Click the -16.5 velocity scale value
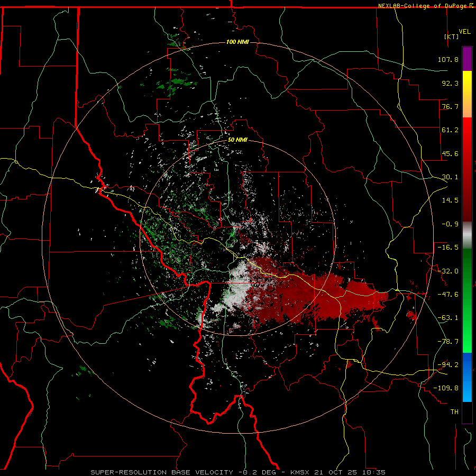 tap(448, 248)
